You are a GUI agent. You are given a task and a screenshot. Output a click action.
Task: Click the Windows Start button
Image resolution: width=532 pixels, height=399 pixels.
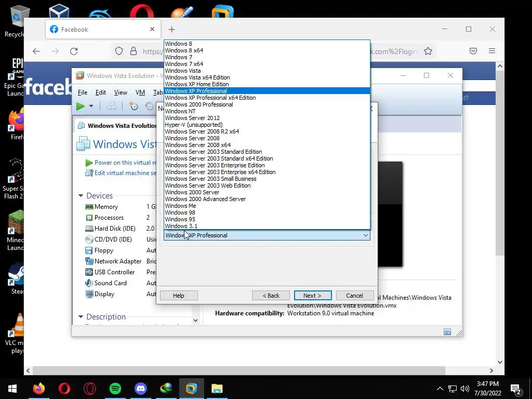point(12,389)
